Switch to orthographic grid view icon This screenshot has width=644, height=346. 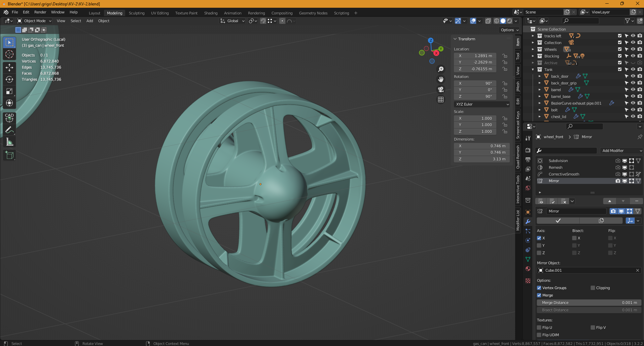click(440, 100)
